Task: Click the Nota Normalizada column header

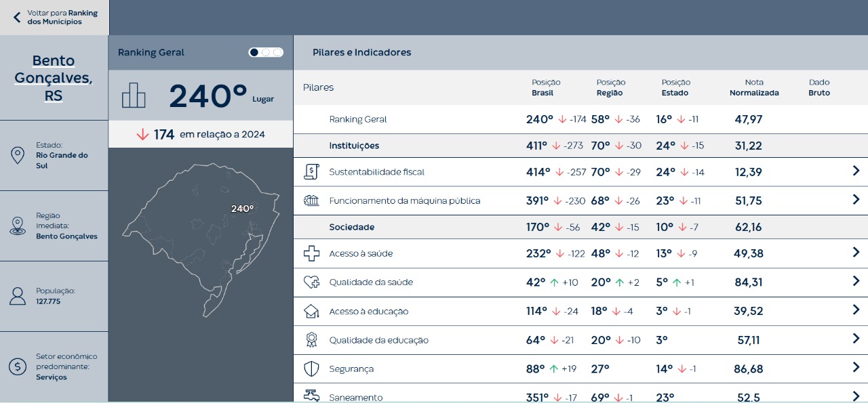Action: [x=753, y=87]
